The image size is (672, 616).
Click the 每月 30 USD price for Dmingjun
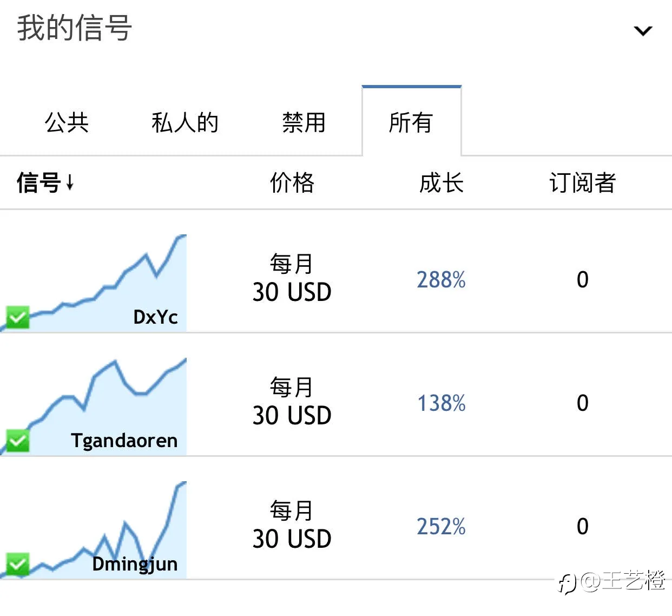coord(292,525)
